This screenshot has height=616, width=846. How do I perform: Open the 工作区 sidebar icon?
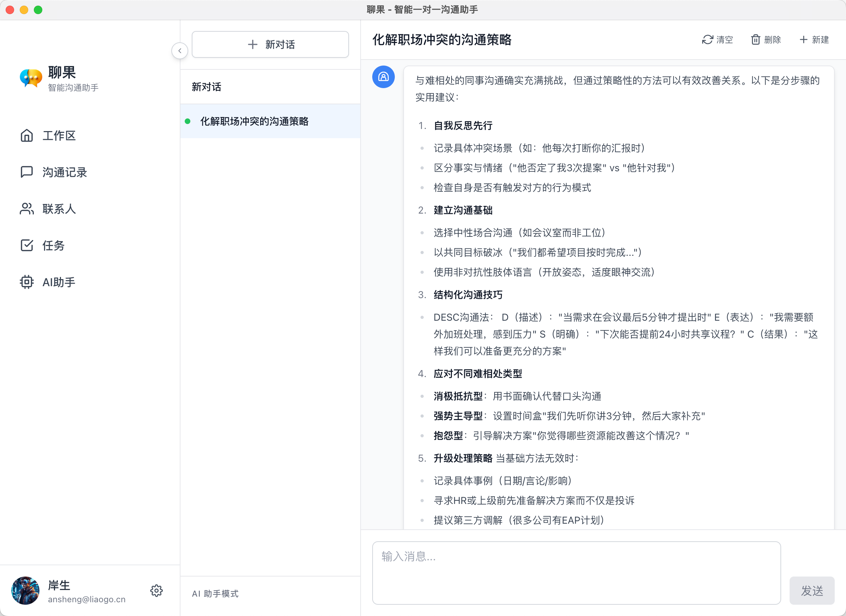click(26, 135)
